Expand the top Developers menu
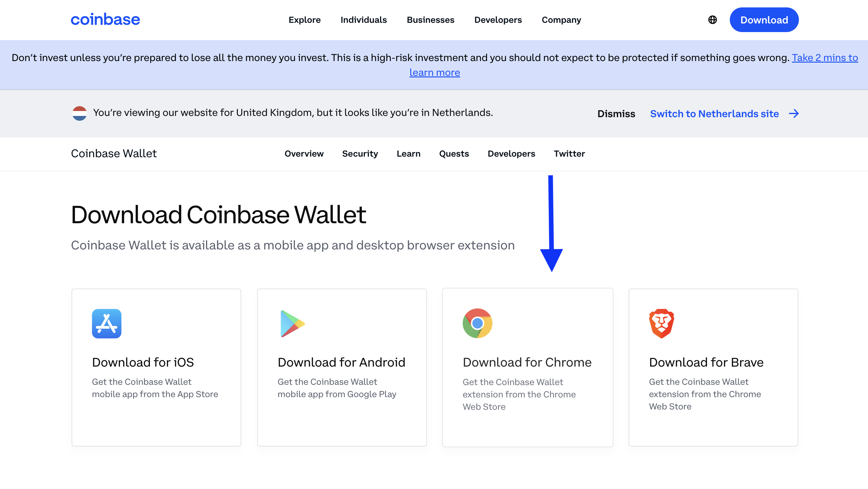 click(498, 20)
